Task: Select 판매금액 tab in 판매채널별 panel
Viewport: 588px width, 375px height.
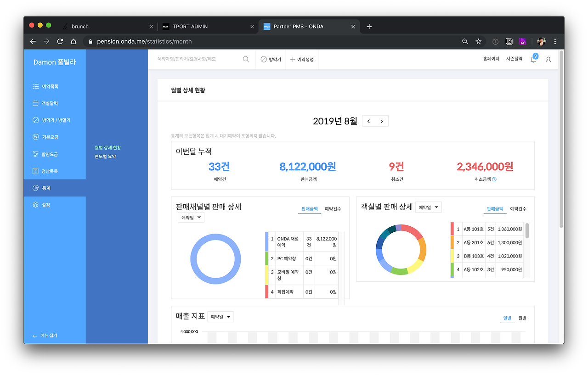Action: 310,209
